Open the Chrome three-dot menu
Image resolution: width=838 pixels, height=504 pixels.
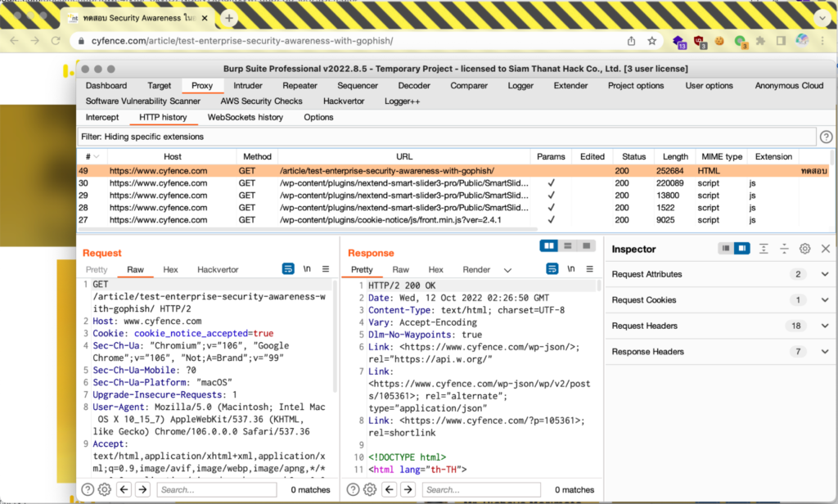point(822,41)
